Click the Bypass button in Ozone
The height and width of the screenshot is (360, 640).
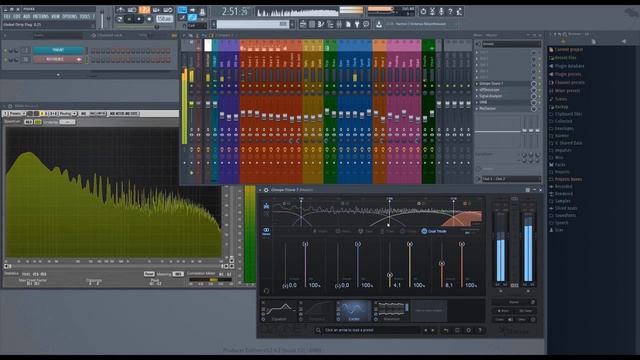click(x=514, y=302)
